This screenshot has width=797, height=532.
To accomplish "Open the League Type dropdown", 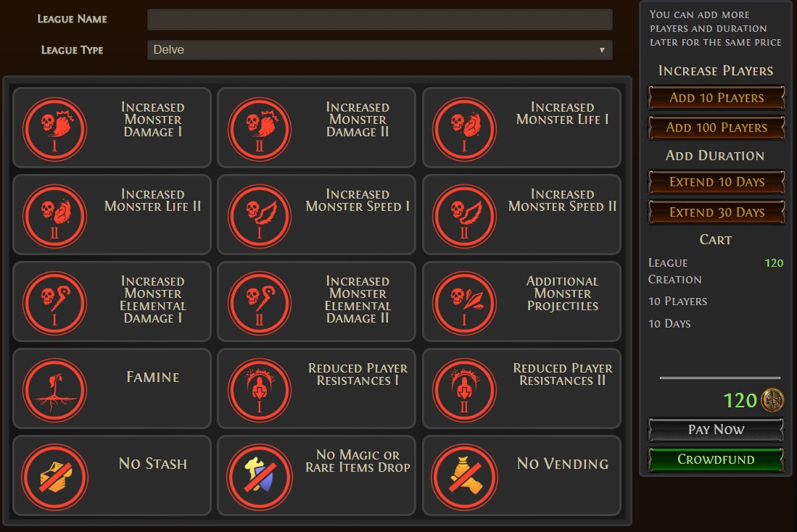I will coord(380,50).
